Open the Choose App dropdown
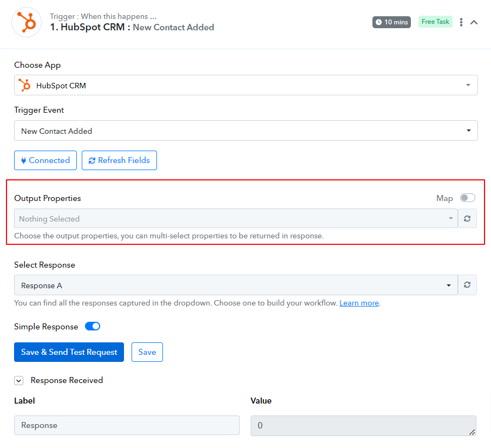 (x=246, y=85)
